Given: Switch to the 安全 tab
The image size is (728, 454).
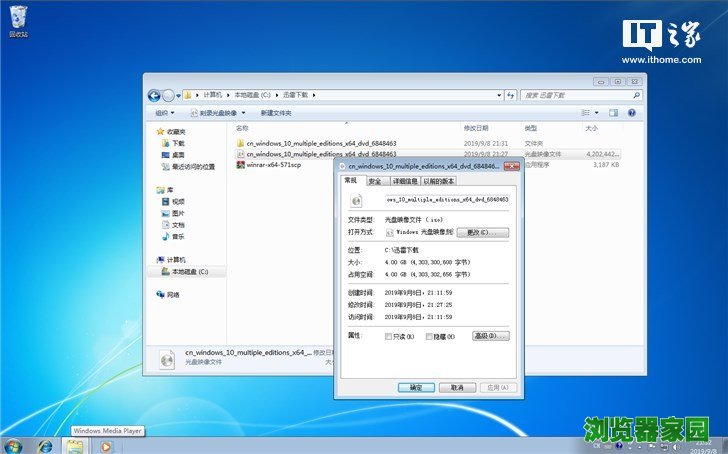Looking at the screenshot, I should 375,181.
